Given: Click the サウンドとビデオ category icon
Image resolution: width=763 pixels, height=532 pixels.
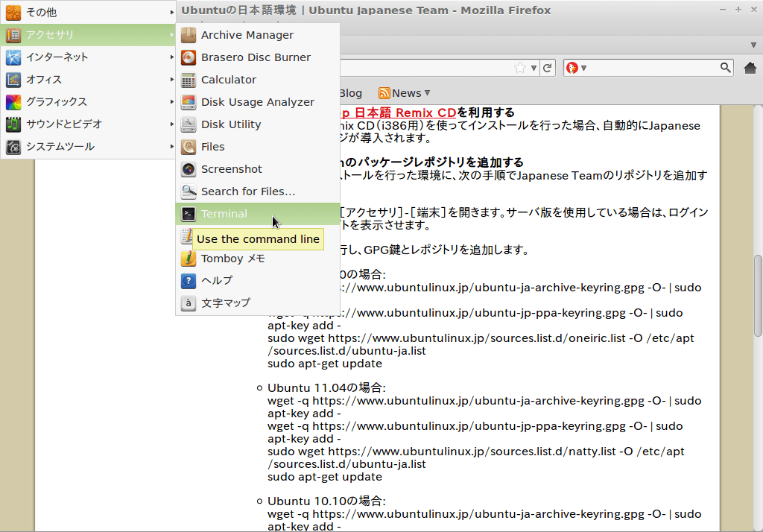Looking at the screenshot, I should click(13, 124).
